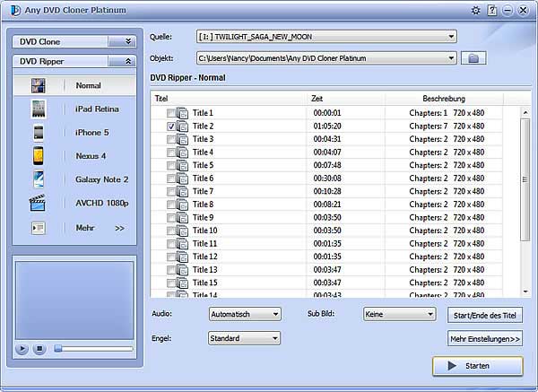Stop the preview playback
This screenshot has width=538, height=392.
click(x=39, y=349)
